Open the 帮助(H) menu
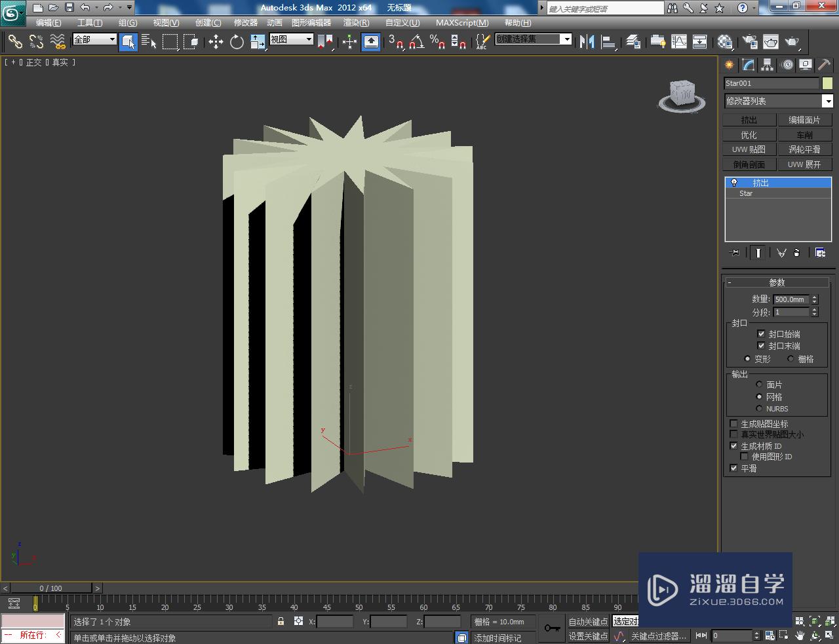 (x=518, y=22)
